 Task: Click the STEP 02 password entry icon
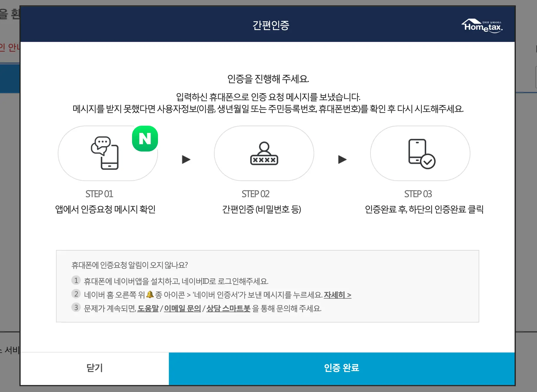click(x=264, y=153)
